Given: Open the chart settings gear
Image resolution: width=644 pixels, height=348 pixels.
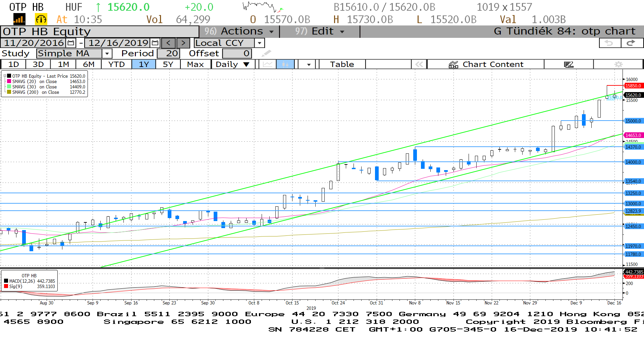Looking at the screenshot, I should pos(619,64).
